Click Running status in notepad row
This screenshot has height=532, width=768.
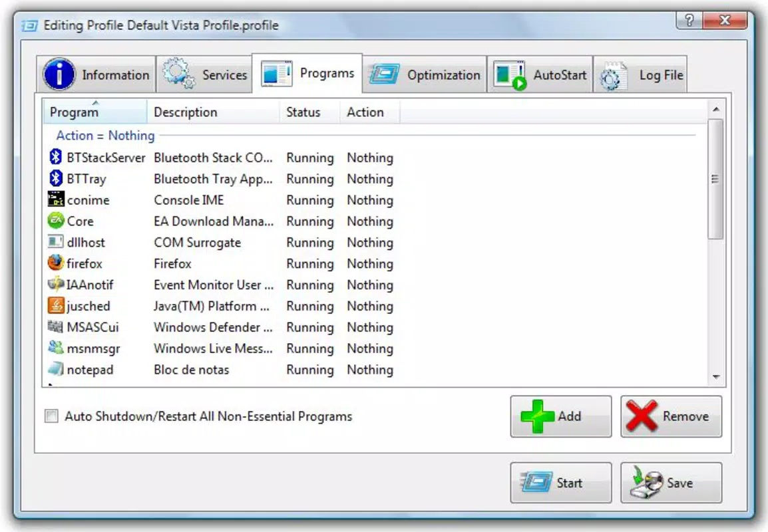pyautogui.click(x=310, y=370)
